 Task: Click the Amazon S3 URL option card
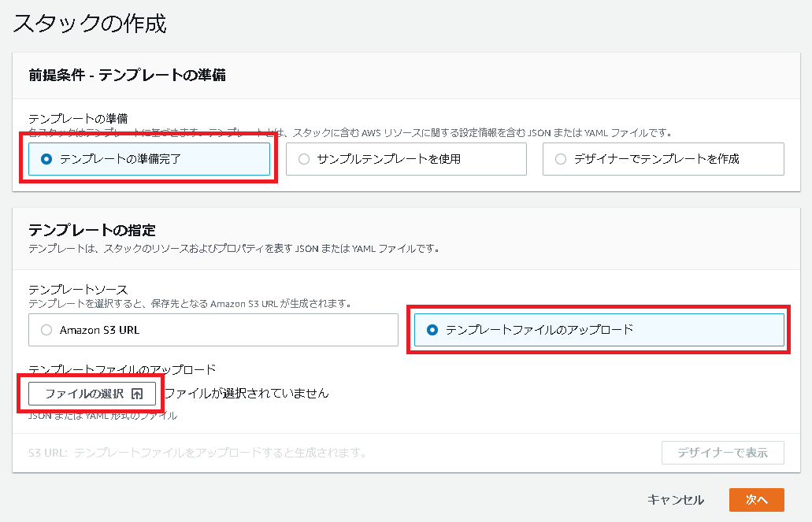[x=213, y=330]
